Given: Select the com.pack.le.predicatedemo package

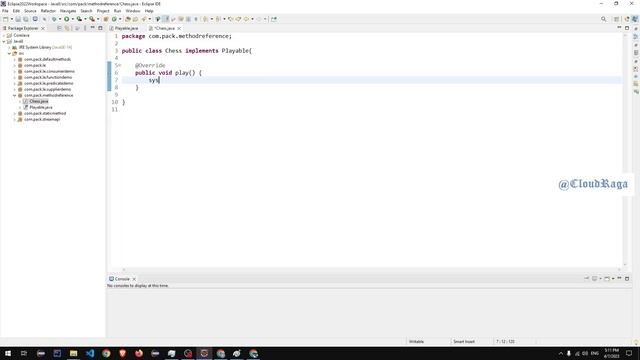Looking at the screenshot, I should point(49,83).
